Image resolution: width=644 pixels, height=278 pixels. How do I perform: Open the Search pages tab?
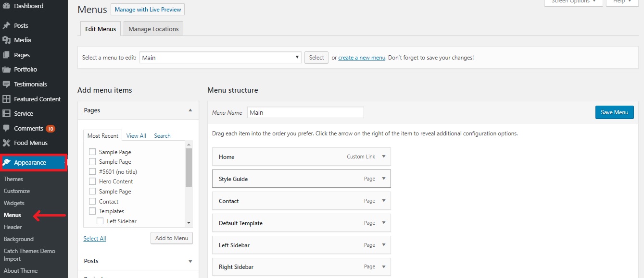(162, 136)
